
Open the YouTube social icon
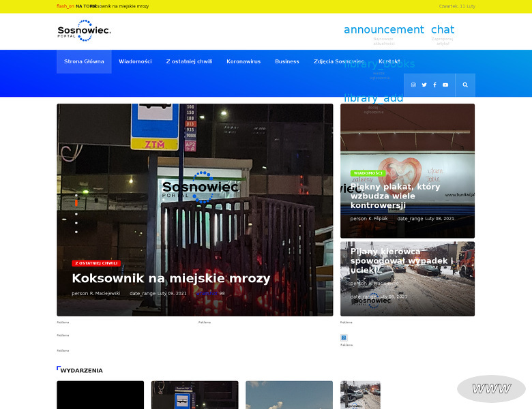445,85
